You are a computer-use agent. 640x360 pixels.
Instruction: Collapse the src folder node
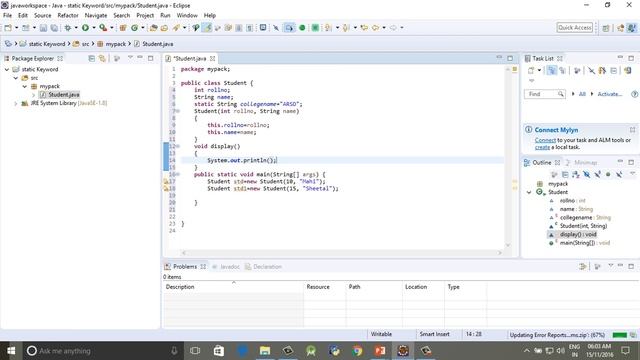16,78
